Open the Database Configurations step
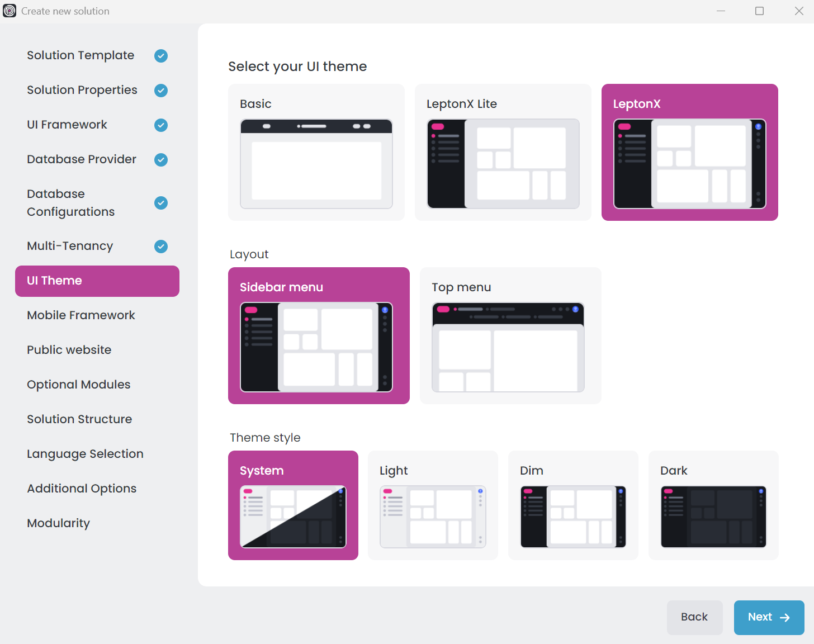The width and height of the screenshot is (814, 644). pos(97,203)
